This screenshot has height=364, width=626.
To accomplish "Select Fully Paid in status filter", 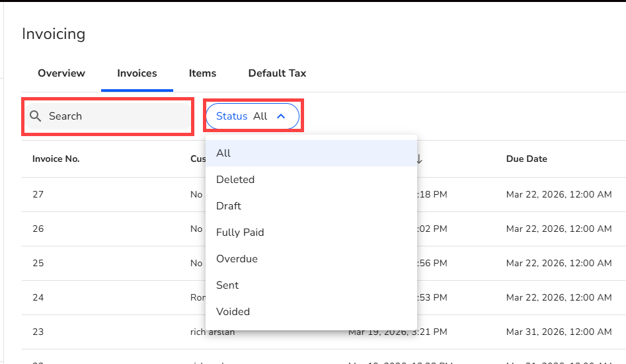I will click(240, 232).
